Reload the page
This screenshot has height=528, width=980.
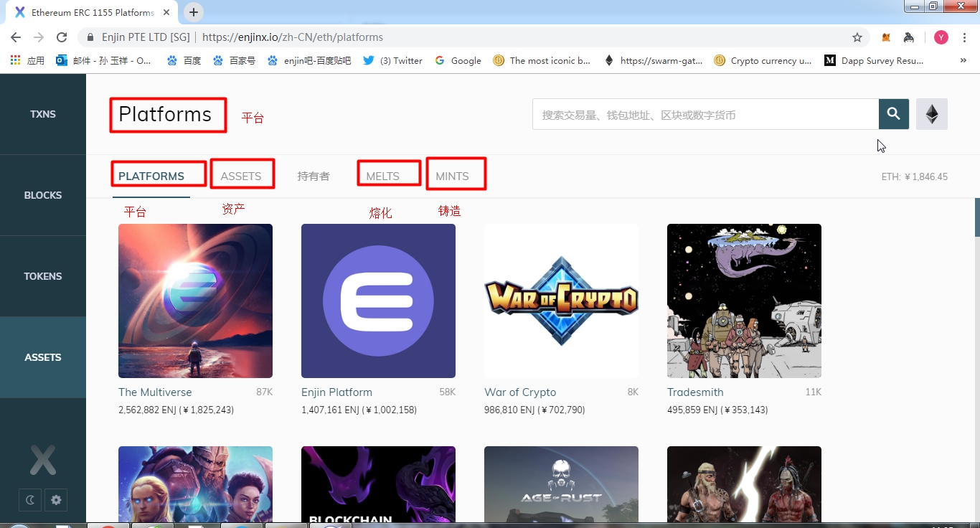click(x=62, y=37)
